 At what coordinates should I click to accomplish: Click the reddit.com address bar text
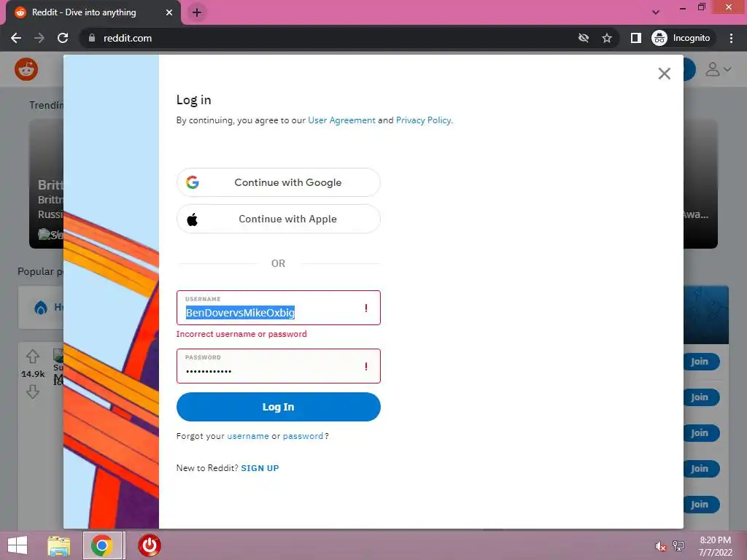(128, 38)
